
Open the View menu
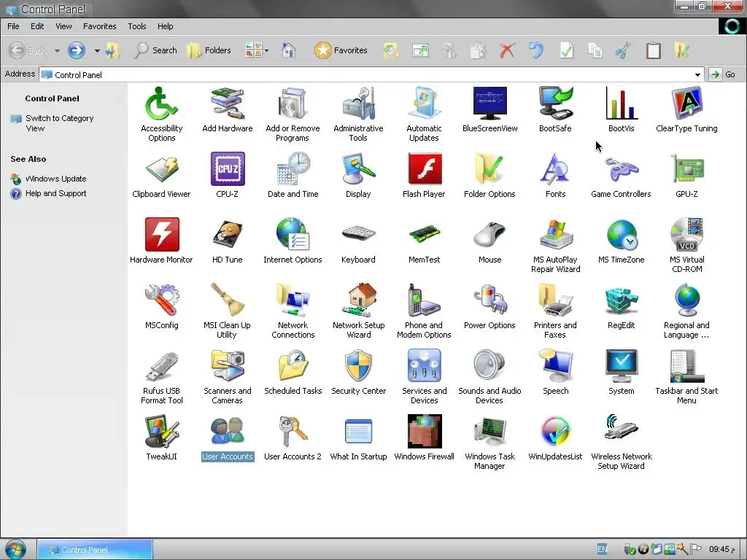pyautogui.click(x=63, y=26)
